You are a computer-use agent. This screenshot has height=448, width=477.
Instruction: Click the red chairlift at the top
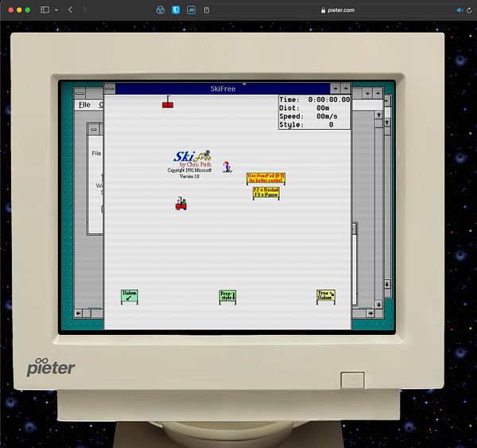tap(168, 103)
